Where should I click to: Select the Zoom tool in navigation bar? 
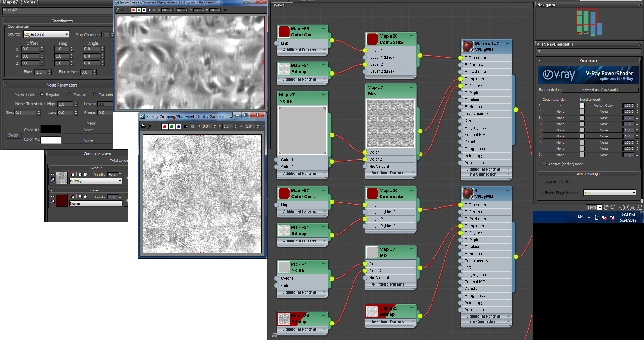tap(613, 207)
